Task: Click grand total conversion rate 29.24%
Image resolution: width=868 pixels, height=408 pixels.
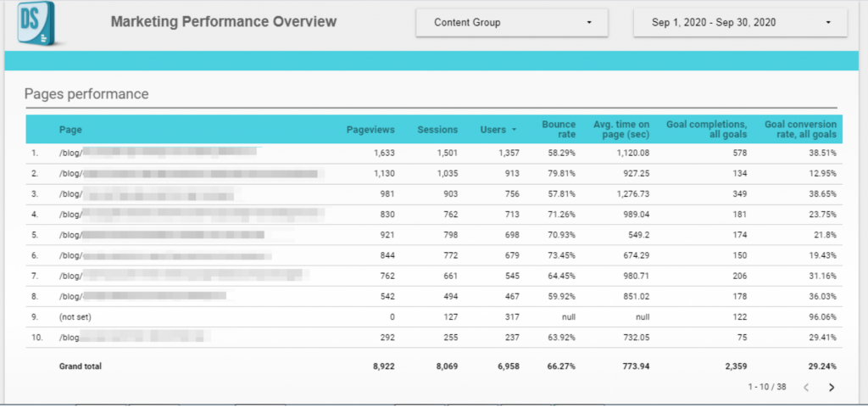Action: point(821,366)
